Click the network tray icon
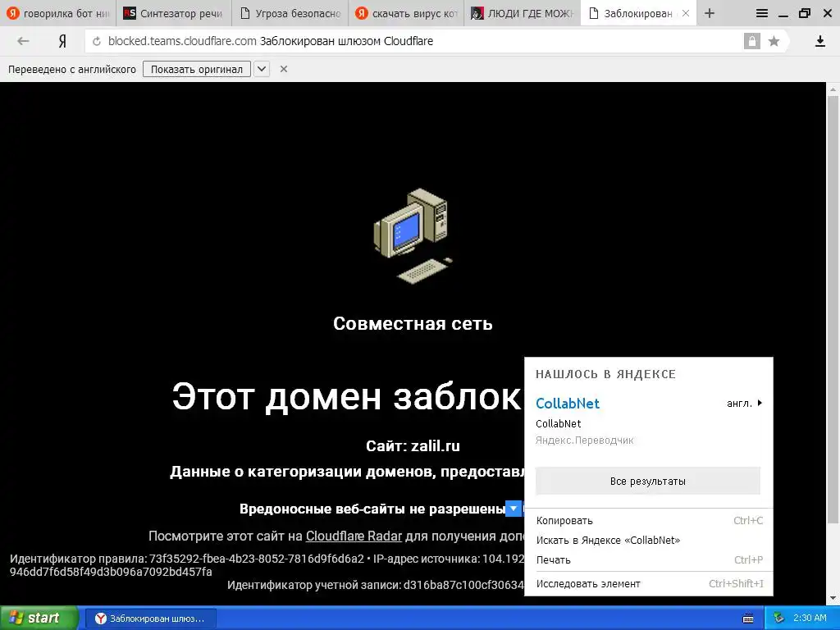 click(778, 619)
